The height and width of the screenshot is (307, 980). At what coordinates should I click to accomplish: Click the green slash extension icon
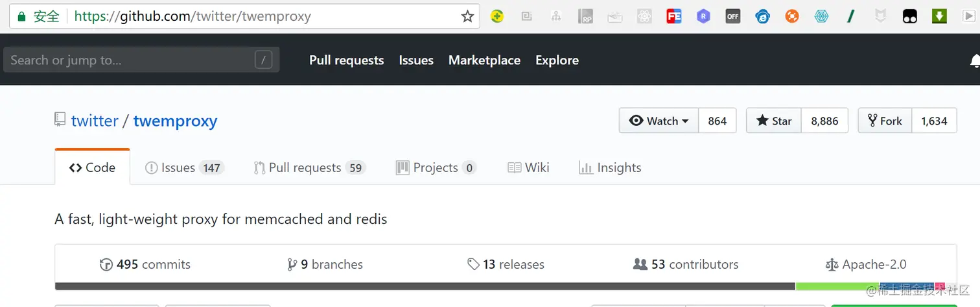coord(851,16)
